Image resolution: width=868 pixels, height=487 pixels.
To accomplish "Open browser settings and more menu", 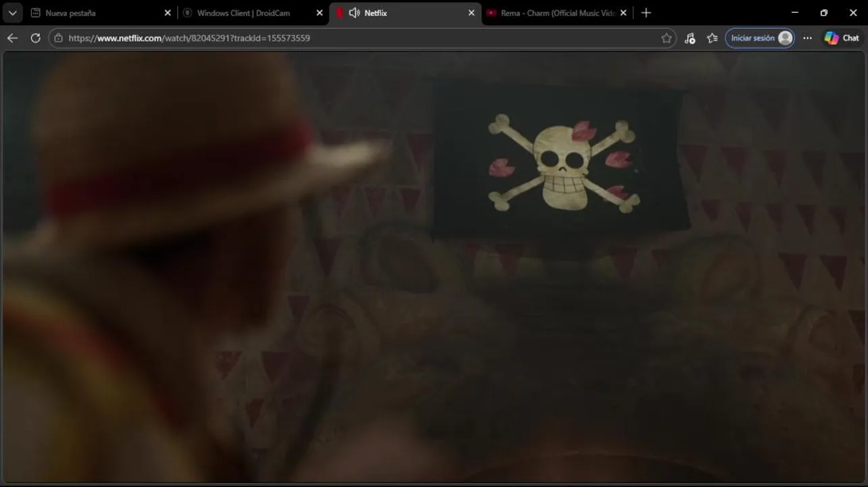I will 807,38.
